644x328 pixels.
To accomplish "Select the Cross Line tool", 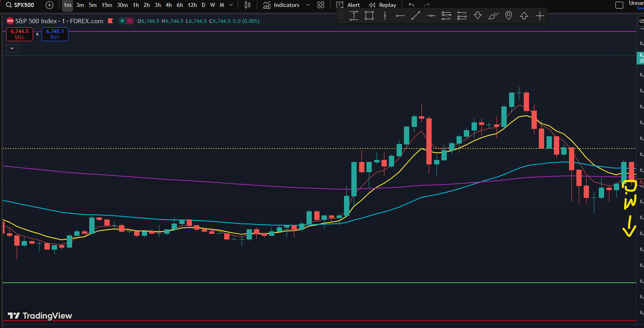I will point(540,16).
